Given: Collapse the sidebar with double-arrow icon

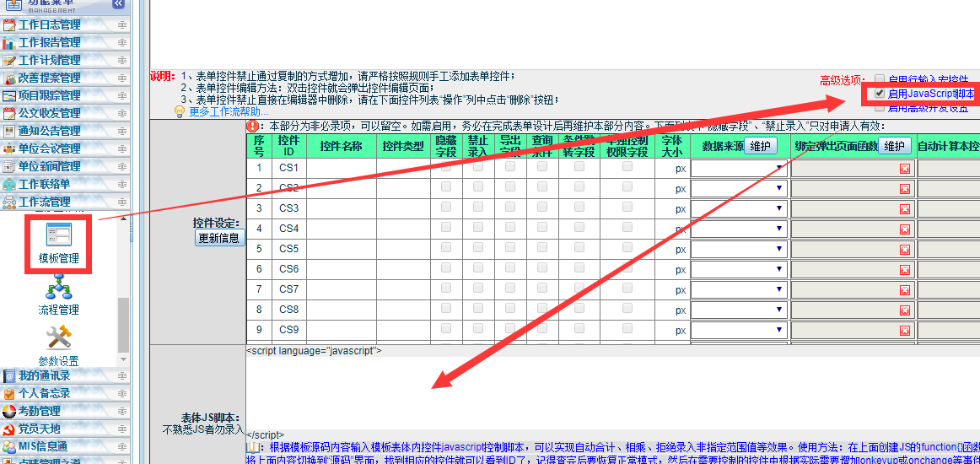Looking at the screenshot, I should tap(118, 4).
